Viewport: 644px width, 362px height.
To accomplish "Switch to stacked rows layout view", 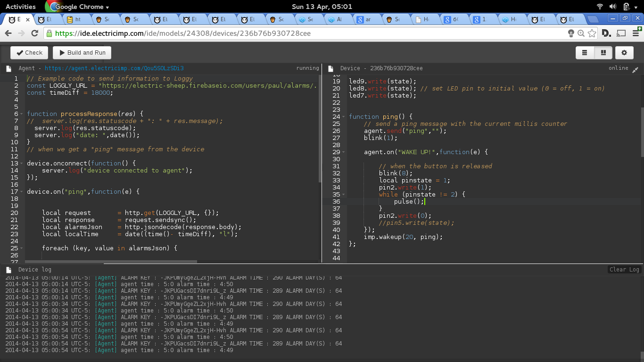I will point(585,53).
